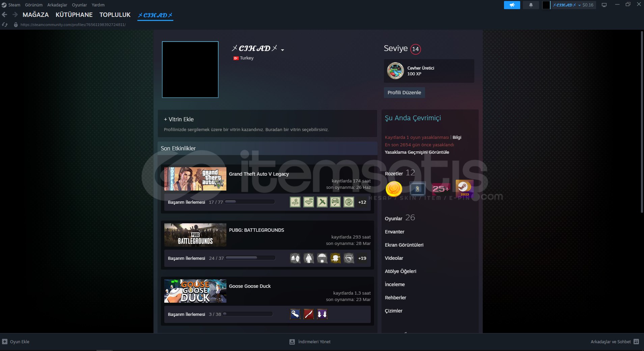Click PUBG parachute achievement icon
This screenshot has width=644, height=351.
click(x=322, y=258)
